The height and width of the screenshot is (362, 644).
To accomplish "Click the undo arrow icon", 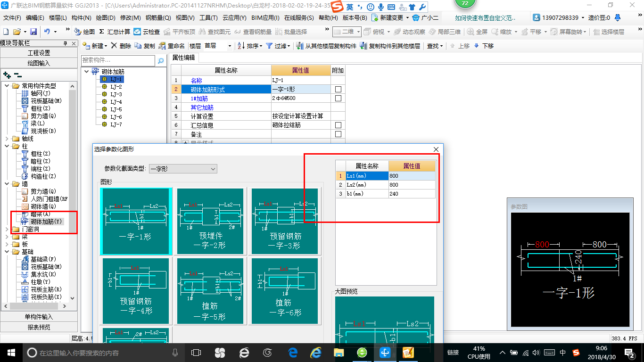I will [x=47, y=32].
